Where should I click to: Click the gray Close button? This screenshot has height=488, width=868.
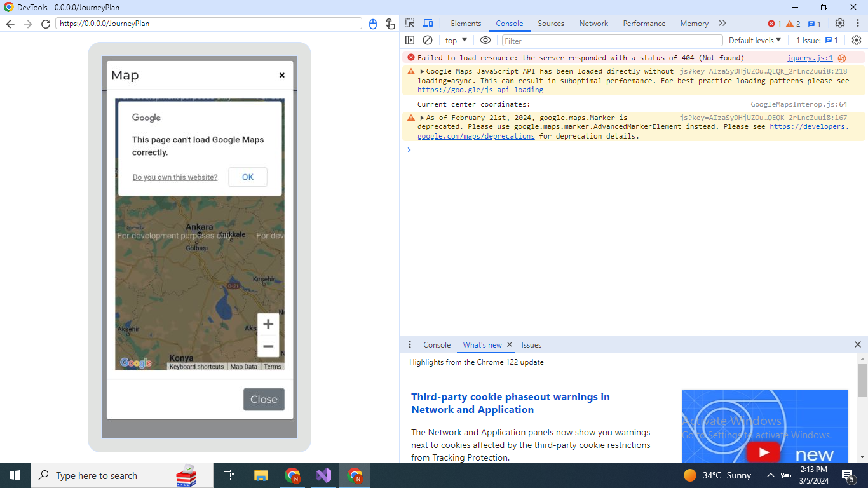pos(264,400)
